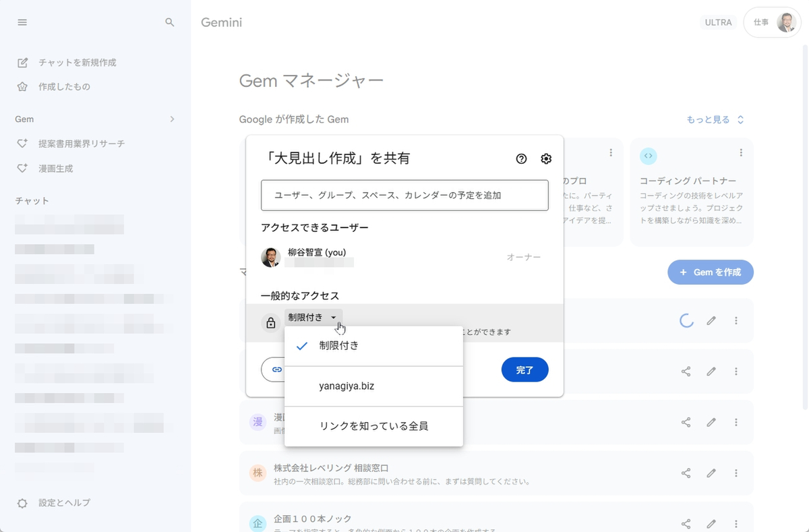Open more options for 企画１００本ノック

[736, 524]
